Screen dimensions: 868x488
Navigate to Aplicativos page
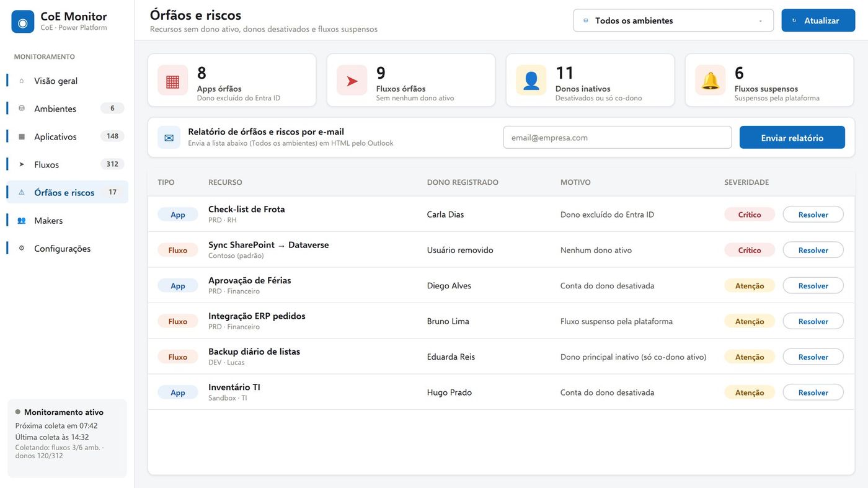coord(67,136)
